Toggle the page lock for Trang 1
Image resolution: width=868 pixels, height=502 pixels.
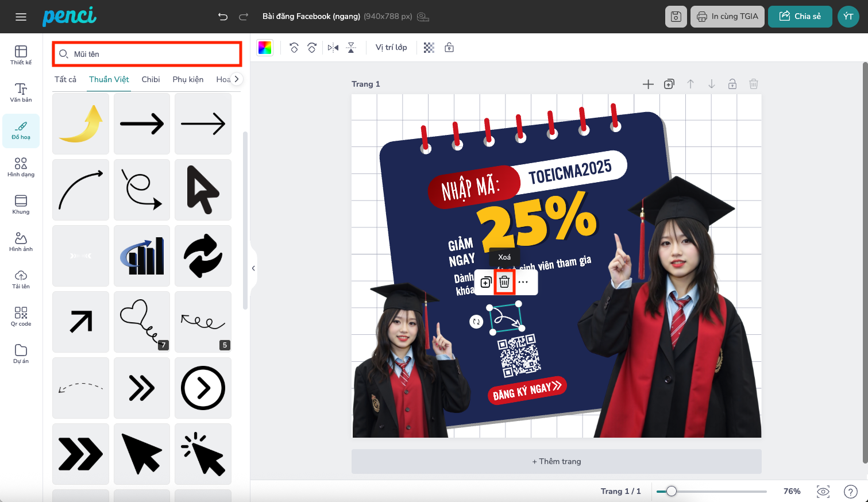pos(732,84)
